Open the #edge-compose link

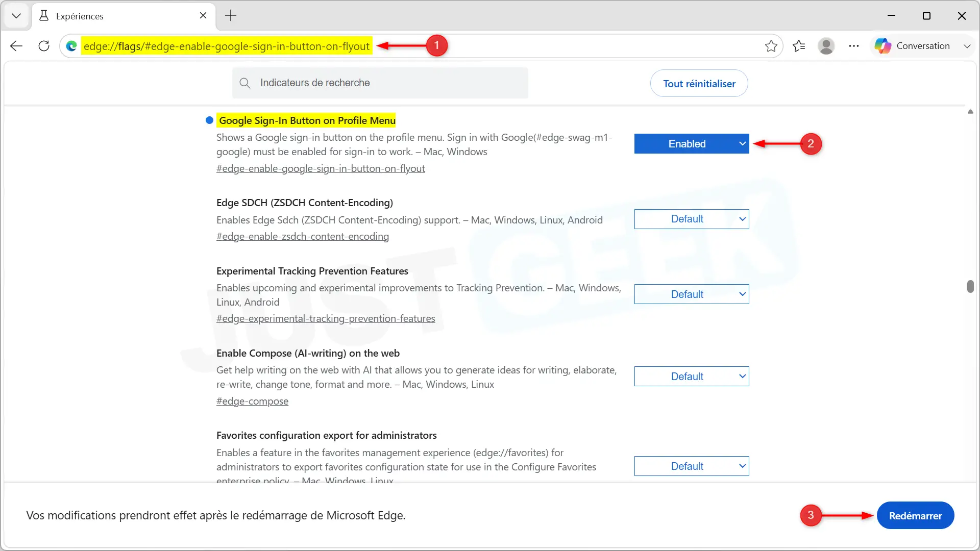click(x=252, y=401)
